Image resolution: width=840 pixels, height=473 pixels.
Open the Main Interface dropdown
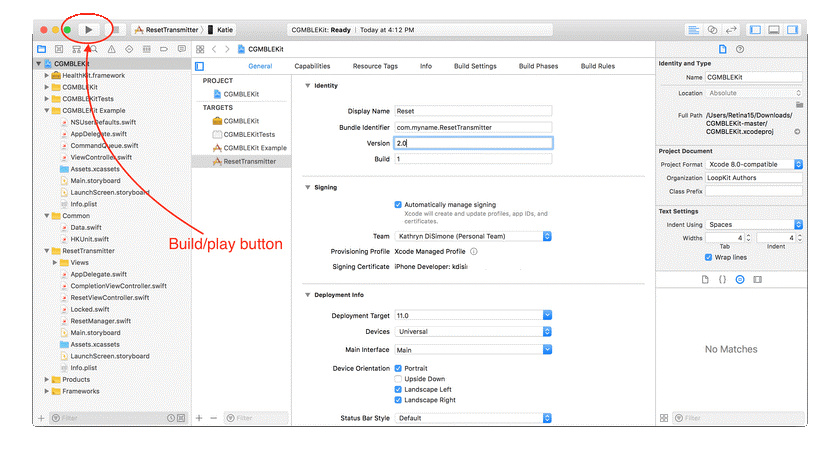(473, 350)
